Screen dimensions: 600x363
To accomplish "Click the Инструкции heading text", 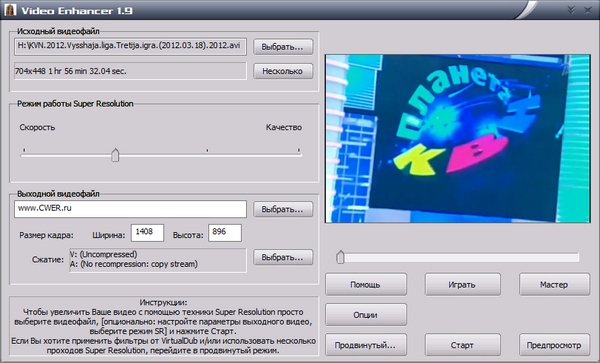I will (x=163, y=302).
